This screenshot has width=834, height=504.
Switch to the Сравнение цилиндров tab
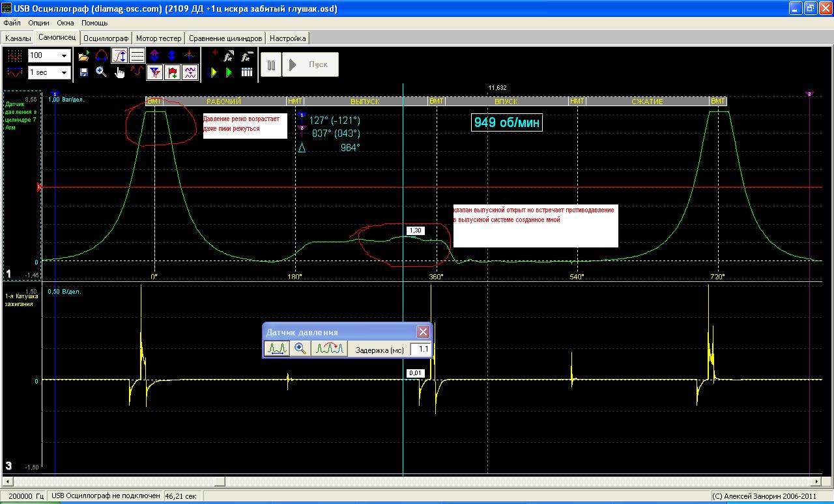click(226, 38)
